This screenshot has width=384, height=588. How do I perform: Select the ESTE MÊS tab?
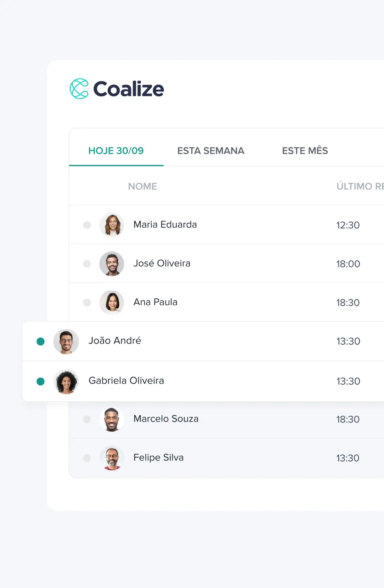(305, 151)
